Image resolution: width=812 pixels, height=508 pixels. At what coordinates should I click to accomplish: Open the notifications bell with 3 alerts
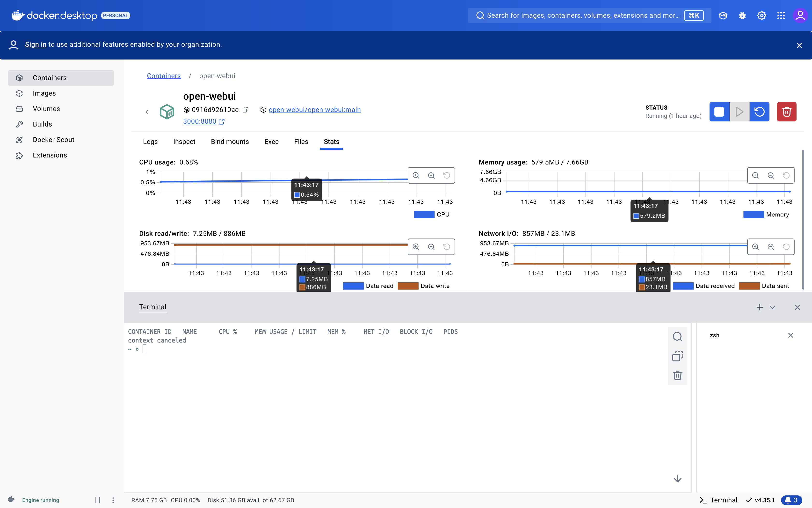(791, 500)
